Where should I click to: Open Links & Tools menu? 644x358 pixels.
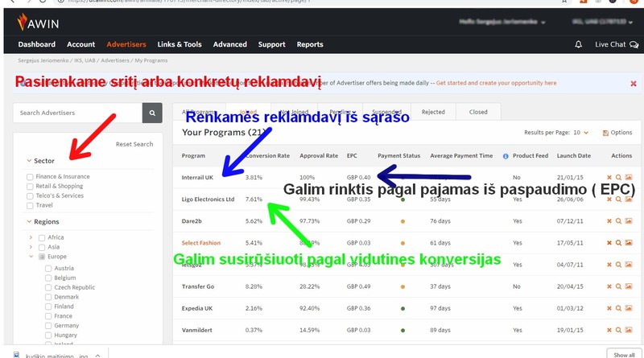[180, 44]
